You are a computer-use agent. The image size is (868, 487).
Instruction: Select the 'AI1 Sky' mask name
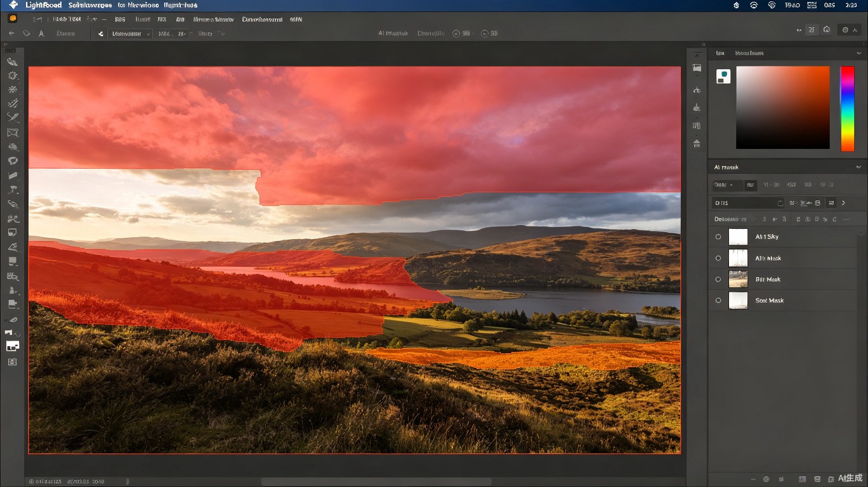[766, 237]
